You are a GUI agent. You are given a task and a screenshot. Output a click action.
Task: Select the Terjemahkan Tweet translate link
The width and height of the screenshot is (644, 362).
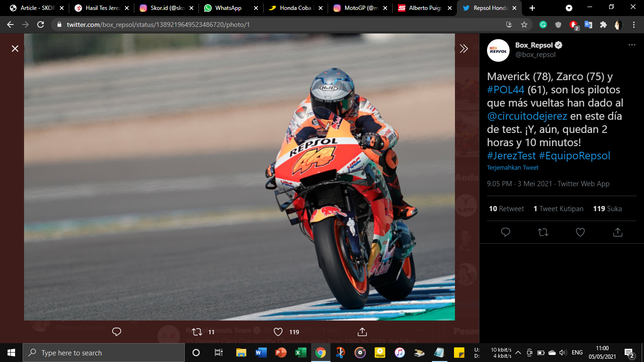point(512,167)
